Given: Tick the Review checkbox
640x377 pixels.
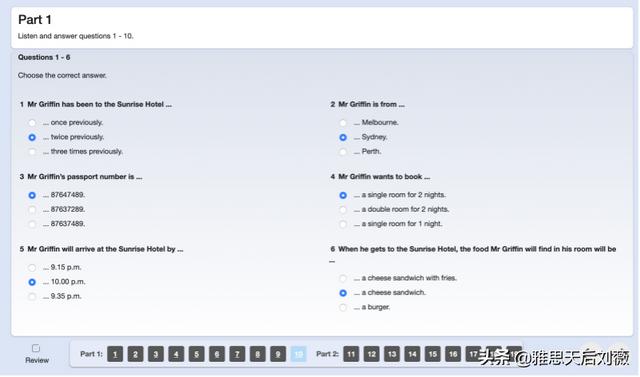Looking at the screenshot, I should 36,348.
